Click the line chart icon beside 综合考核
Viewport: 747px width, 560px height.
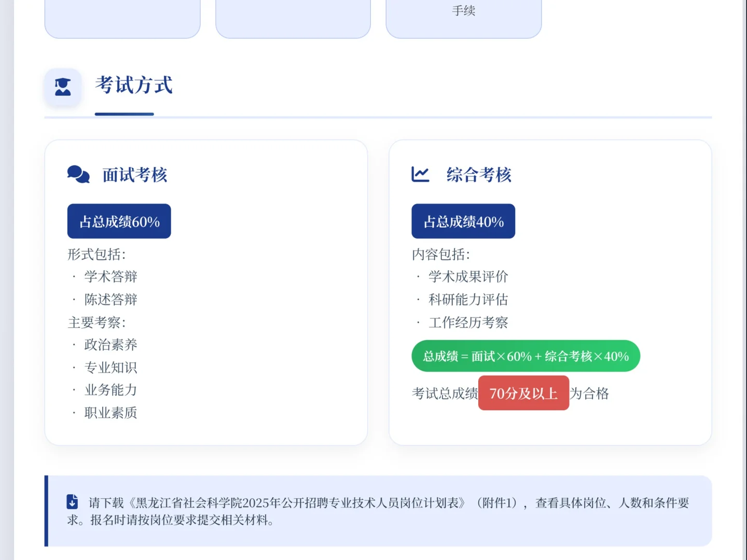point(420,175)
